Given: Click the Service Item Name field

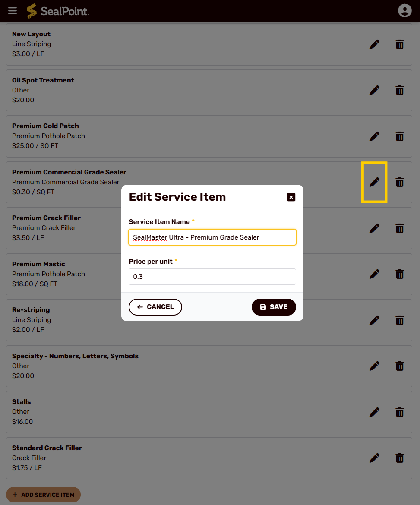Looking at the screenshot, I should point(212,237).
